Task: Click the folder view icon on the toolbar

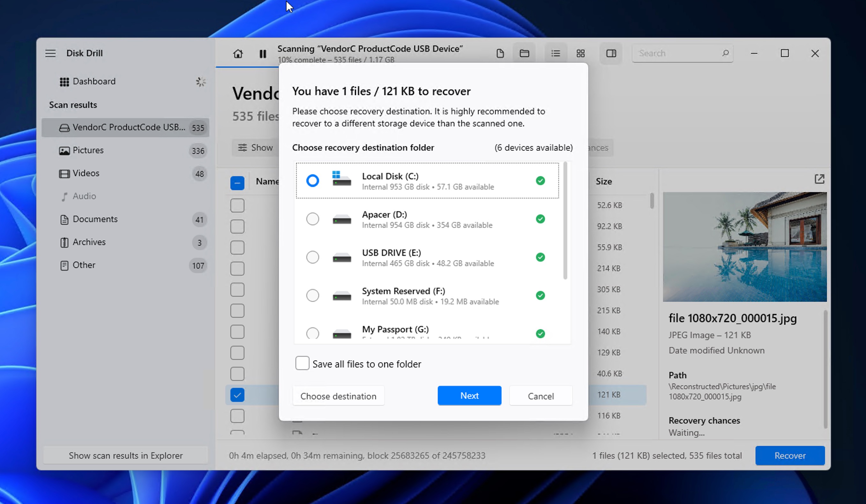Action: click(x=524, y=53)
